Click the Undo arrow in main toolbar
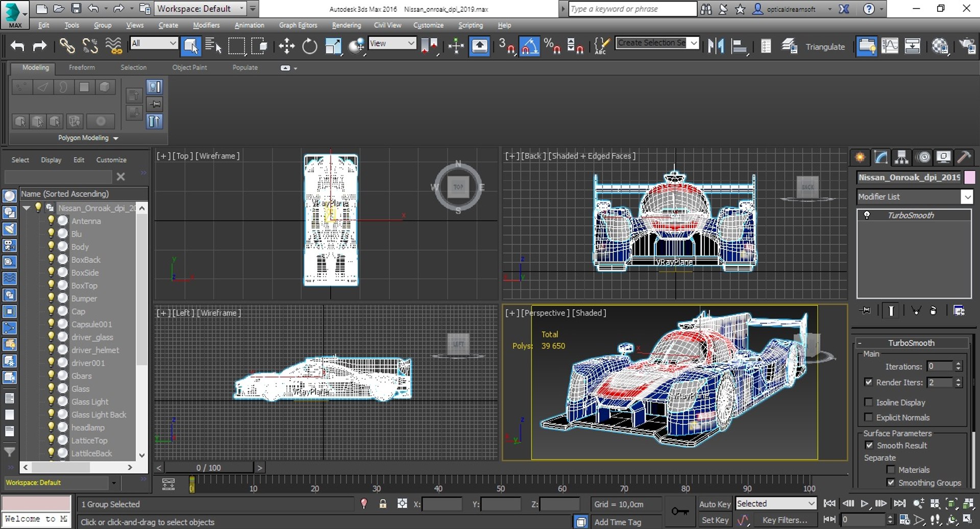The width and height of the screenshot is (980, 529). click(17, 46)
